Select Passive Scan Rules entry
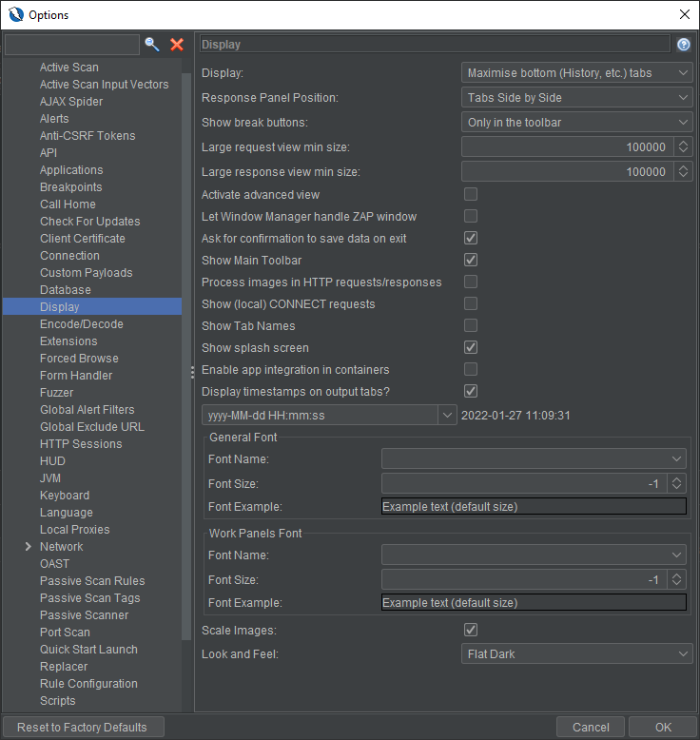Screen dimensions: 700x740 coord(92,580)
